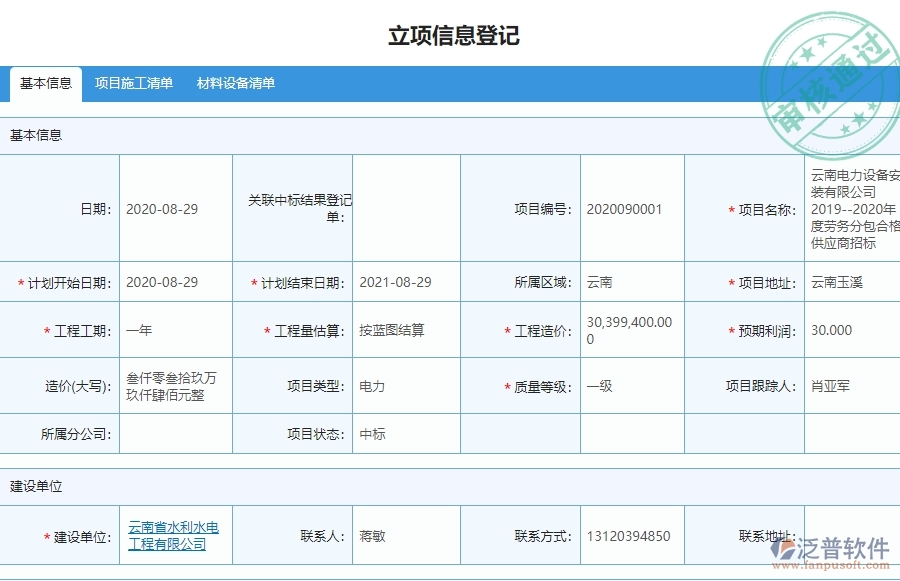Viewport: 900px width, 581px height.
Task: Switch to the 项目施工清单 tab
Action: (134, 84)
